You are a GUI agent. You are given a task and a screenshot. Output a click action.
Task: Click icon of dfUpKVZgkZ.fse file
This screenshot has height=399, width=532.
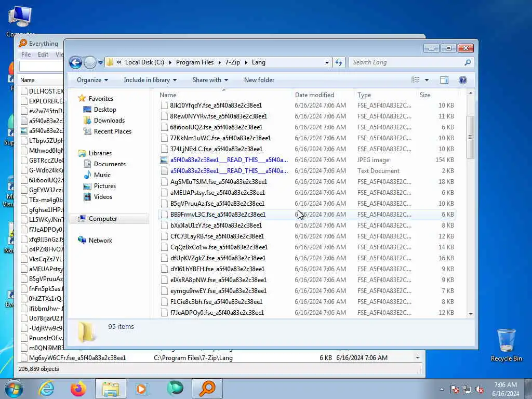[164, 258]
